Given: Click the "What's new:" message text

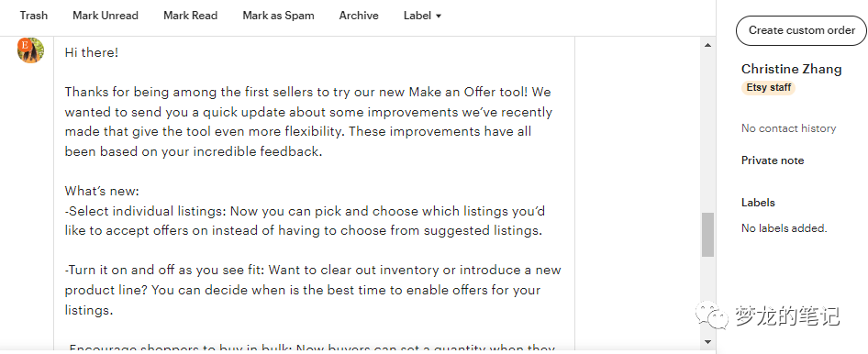Looking at the screenshot, I should coord(102,191).
